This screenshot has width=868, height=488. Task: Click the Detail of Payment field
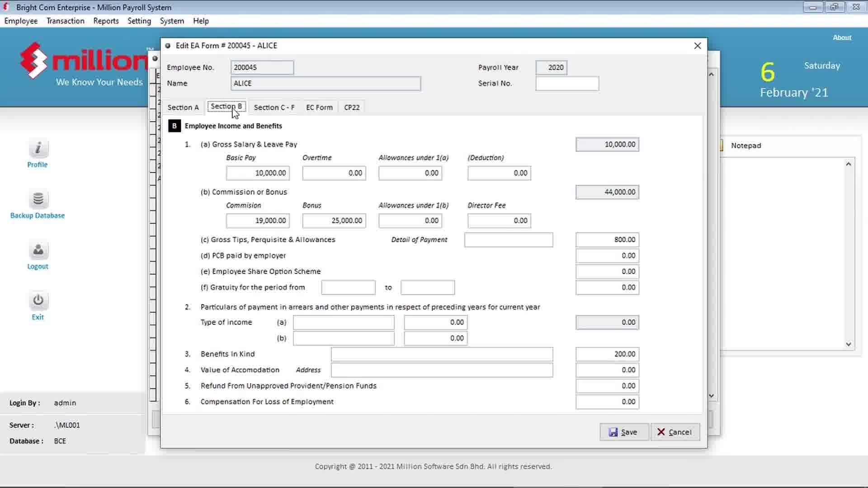coord(509,240)
